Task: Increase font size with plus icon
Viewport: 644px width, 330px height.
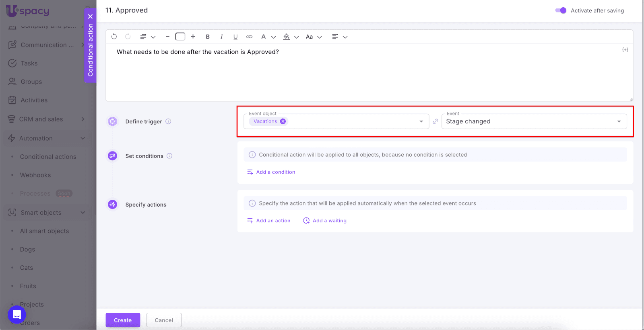Action: coord(193,37)
